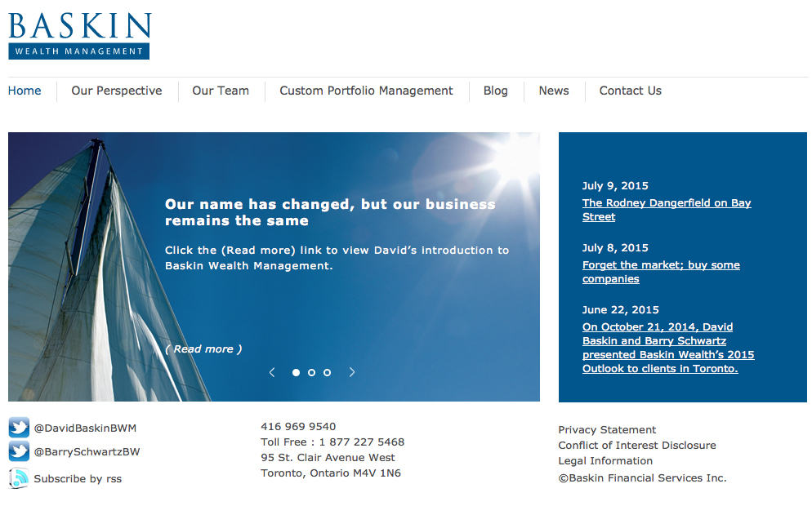Open the News section
This screenshot has width=812, height=515.
(x=554, y=91)
